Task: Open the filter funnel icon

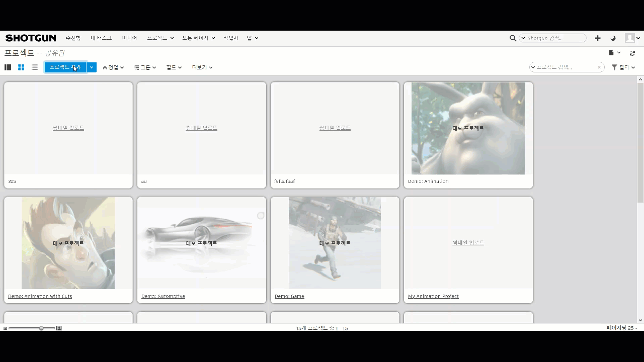Action: (614, 67)
